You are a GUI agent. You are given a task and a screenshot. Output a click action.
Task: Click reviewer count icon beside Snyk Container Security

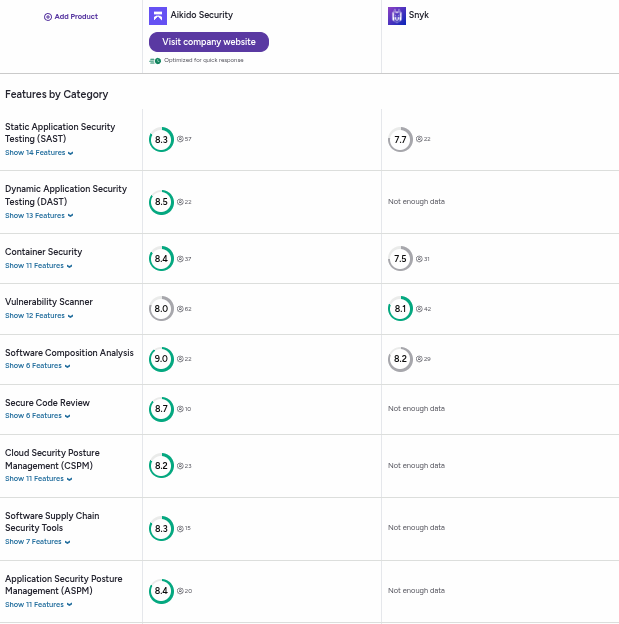(x=419, y=259)
